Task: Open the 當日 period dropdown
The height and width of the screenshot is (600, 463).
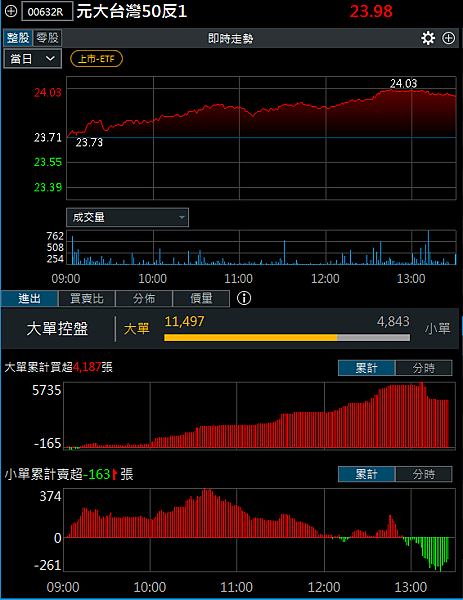Action: 33,59
